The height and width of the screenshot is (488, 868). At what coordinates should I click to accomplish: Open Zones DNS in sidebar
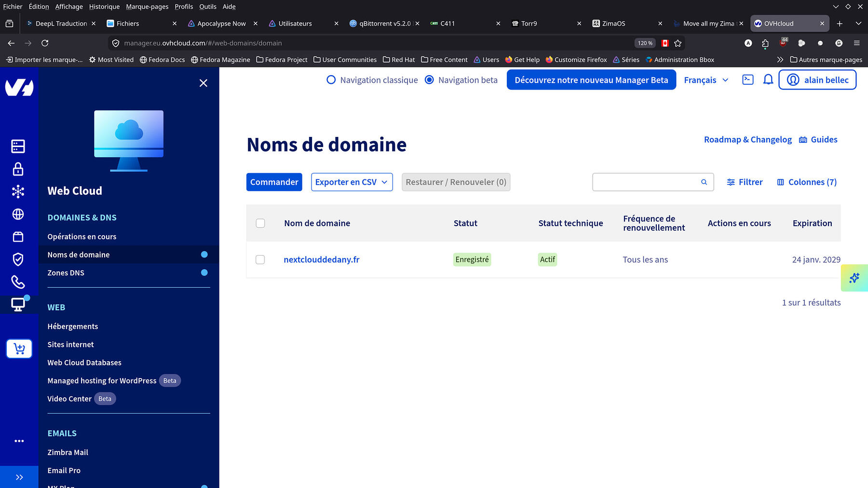pyautogui.click(x=66, y=272)
